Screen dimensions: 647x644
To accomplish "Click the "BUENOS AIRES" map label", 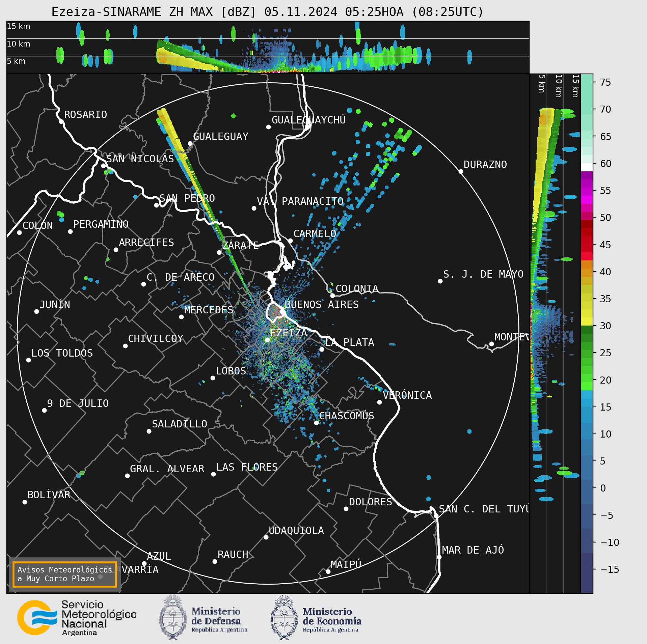I will [321, 304].
